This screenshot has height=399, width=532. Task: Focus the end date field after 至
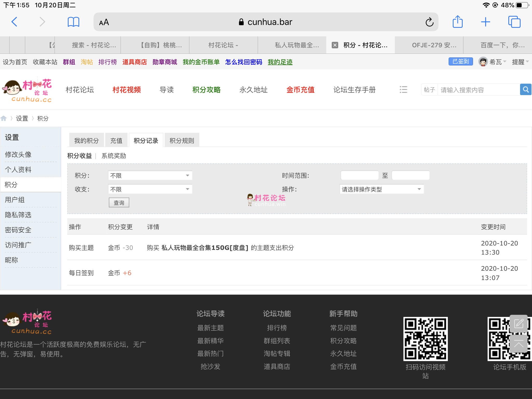[411, 176]
